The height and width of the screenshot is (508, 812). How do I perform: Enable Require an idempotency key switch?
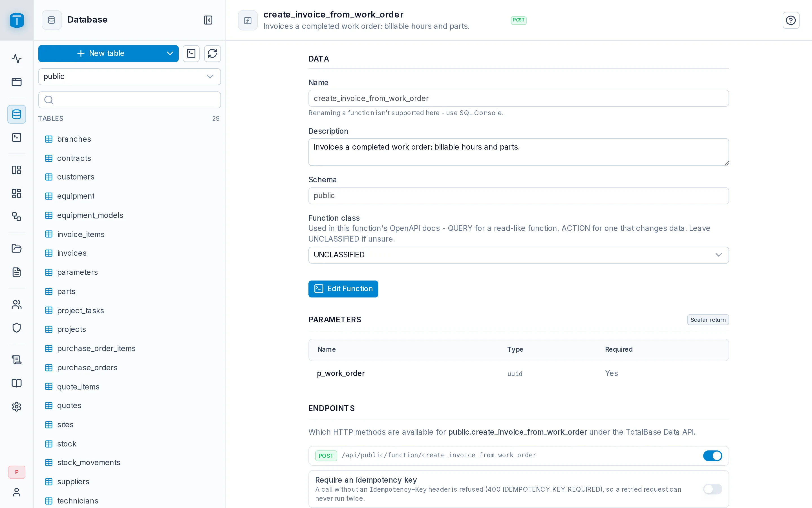pyautogui.click(x=712, y=489)
